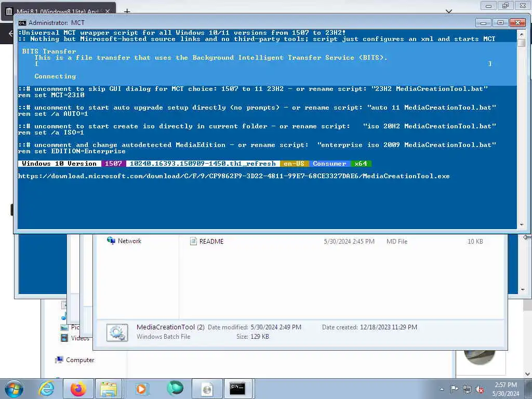Click the x64 architecture label
This screenshot has width=532, height=399.
click(361, 164)
